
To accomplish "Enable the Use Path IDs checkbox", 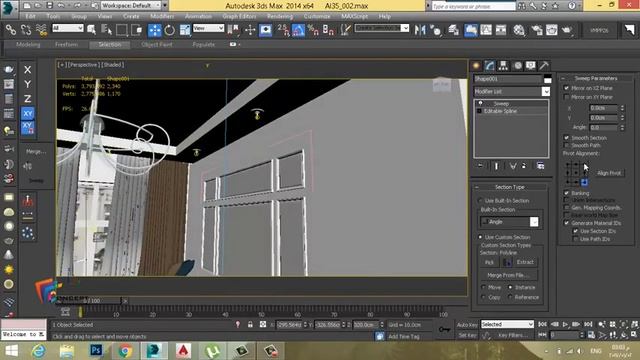I will [x=576, y=239].
